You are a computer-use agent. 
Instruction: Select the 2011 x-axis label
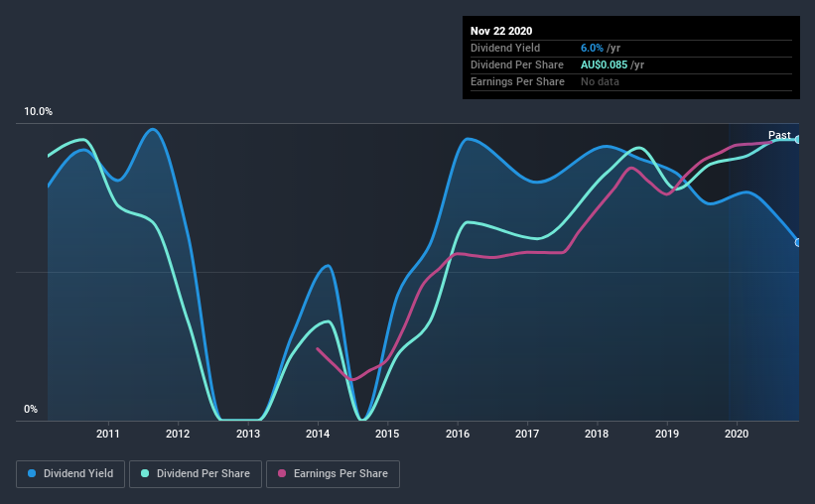tap(108, 434)
